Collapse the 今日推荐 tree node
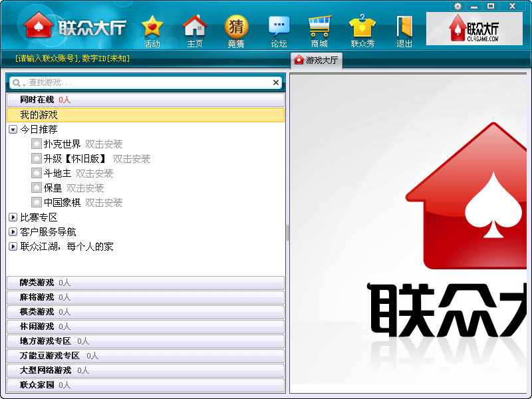The height and width of the screenshot is (399, 532). (x=13, y=130)
